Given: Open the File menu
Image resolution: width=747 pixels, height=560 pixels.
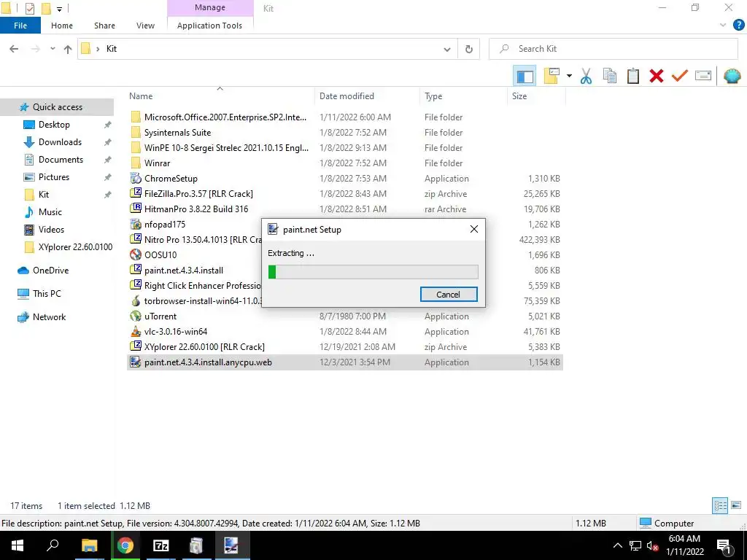Looking at the screenshot, I should (20, 26).
